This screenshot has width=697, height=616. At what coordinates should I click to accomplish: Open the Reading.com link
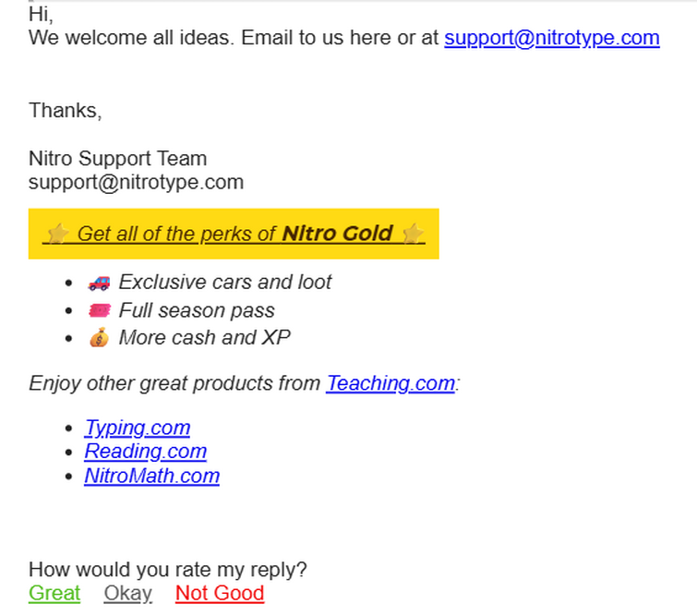click(x=145, y=452)
